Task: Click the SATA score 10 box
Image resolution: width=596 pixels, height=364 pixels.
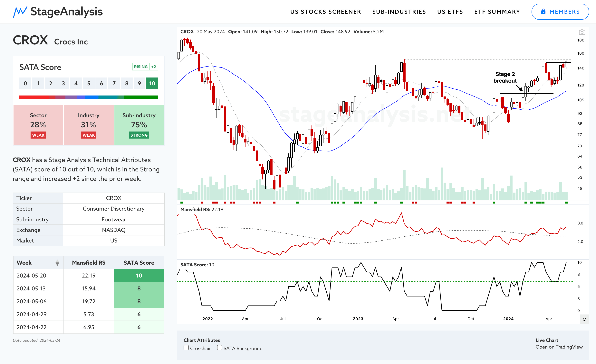Action: click(x=152, y=83)
